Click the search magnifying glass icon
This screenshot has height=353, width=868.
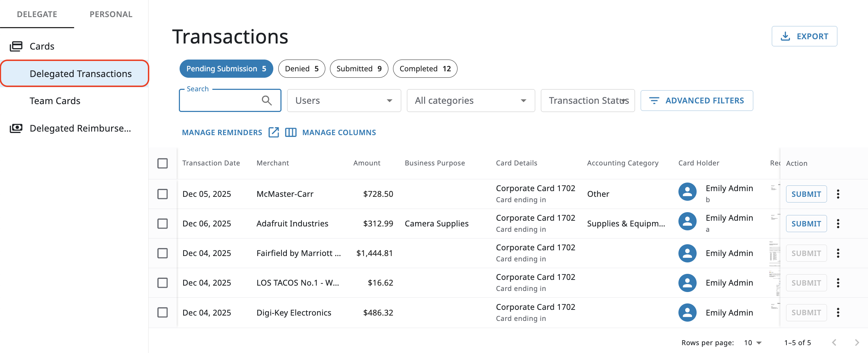point(267,101)
